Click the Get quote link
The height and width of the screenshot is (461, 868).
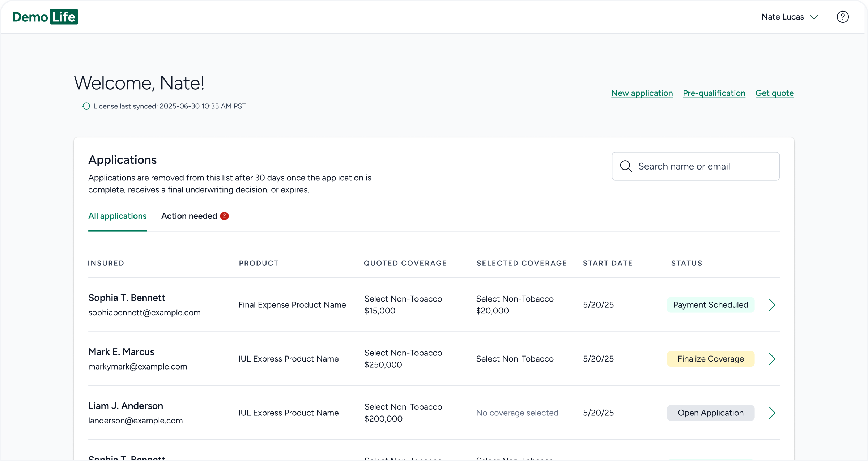774,93
